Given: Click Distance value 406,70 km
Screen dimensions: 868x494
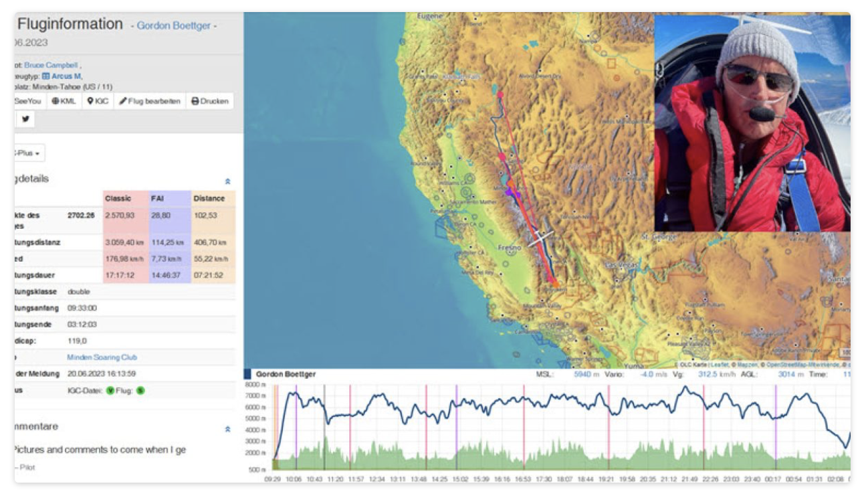Looking at the screenshot, I should [x=211, y=242].
